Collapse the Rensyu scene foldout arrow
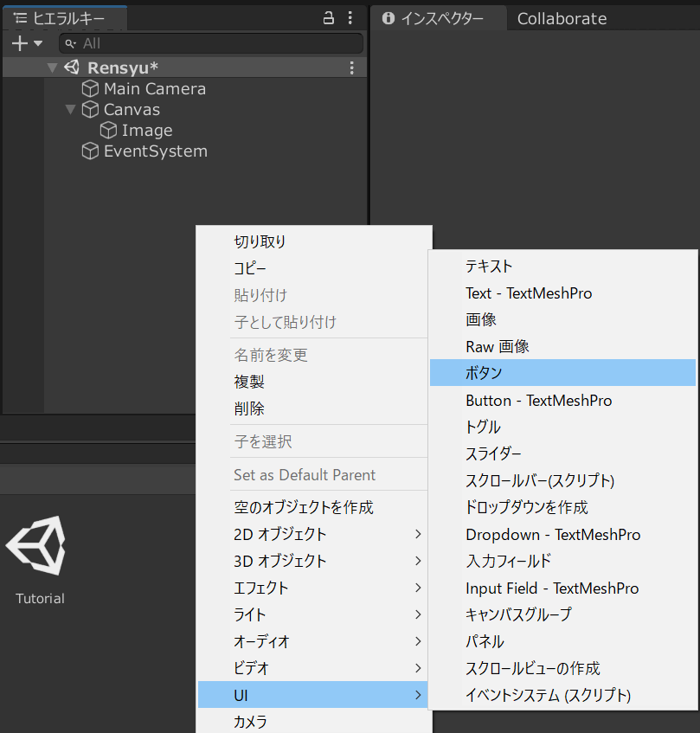 coord(52,68)
